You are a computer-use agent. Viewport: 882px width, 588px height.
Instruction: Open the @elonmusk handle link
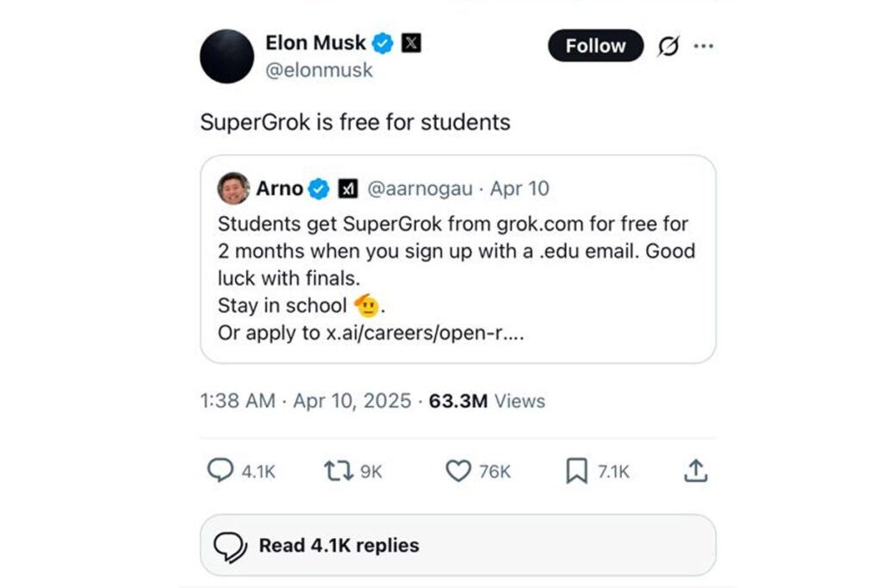319,71
